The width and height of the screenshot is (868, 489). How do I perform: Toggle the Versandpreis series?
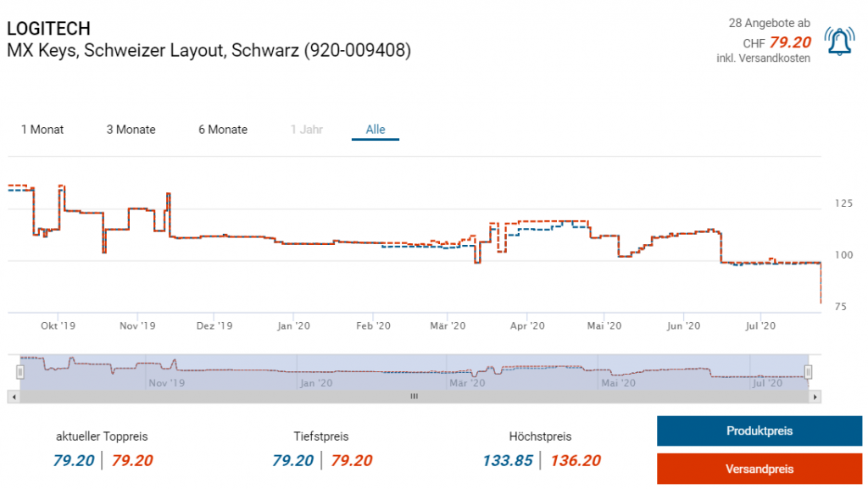[759, 469]
